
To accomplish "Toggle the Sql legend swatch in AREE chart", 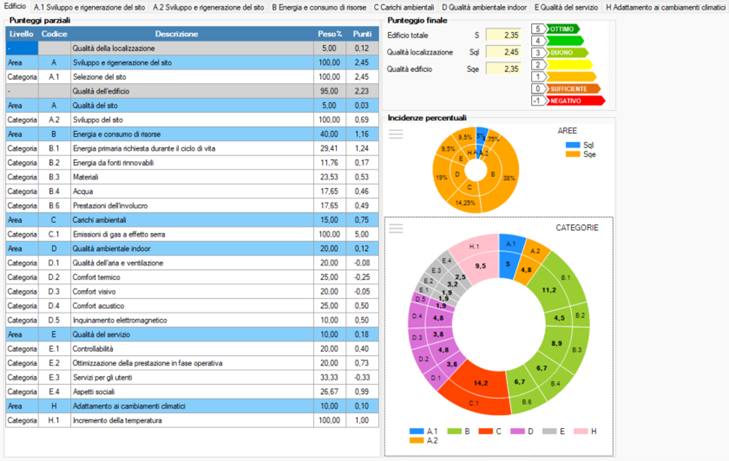I will (573, 145).
